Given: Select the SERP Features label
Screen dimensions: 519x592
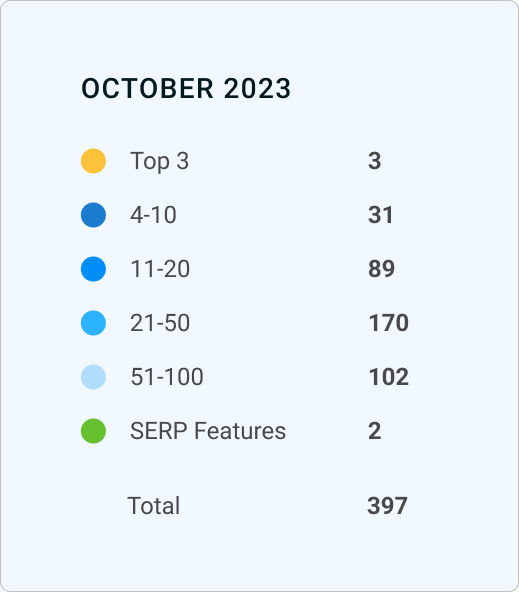Looking at the screenshot, I should click(x=208, y=431).
